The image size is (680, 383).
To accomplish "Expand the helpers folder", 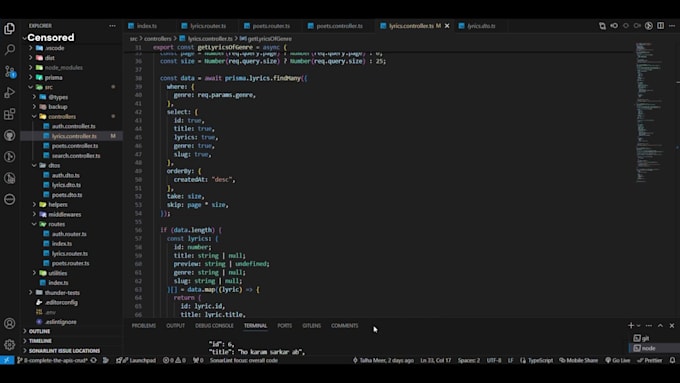I will click(x=58, y=204).
